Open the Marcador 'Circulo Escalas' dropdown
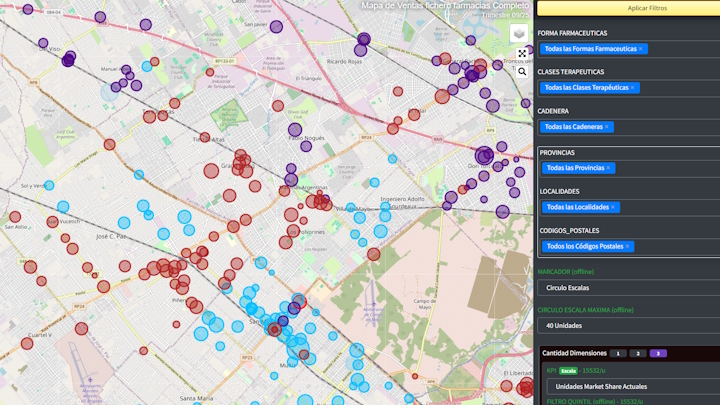 (x=628, y=288)
